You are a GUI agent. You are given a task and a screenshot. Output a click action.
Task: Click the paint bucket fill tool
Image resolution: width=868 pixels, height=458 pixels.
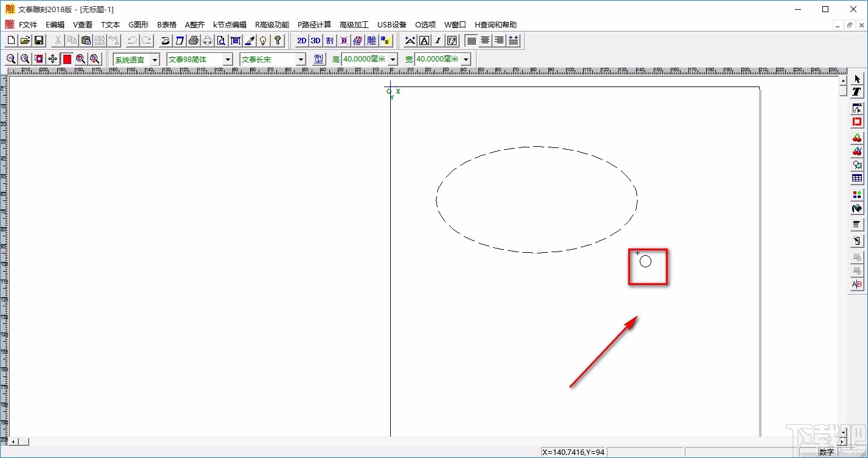857,208
